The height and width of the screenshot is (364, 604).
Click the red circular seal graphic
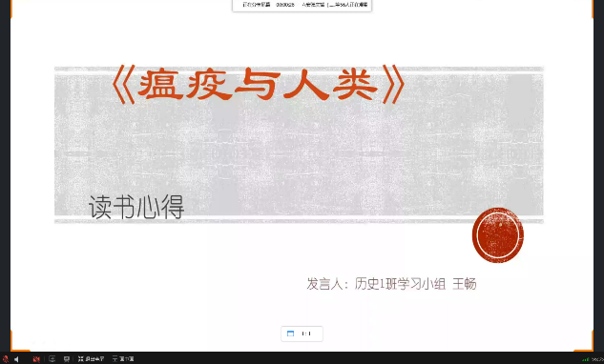point(498,235)
